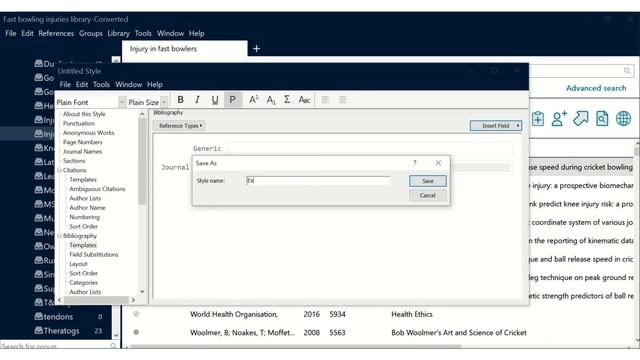Click groups panel scroll down arrow
This screenshot has width=640, height=360.
(116, 335)
